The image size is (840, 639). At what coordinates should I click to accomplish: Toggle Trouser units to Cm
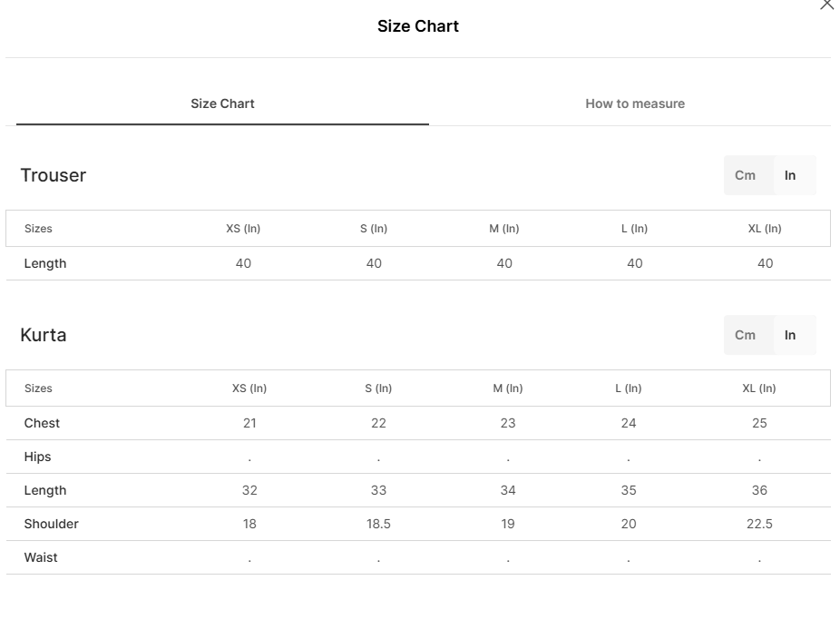point(745,175)
